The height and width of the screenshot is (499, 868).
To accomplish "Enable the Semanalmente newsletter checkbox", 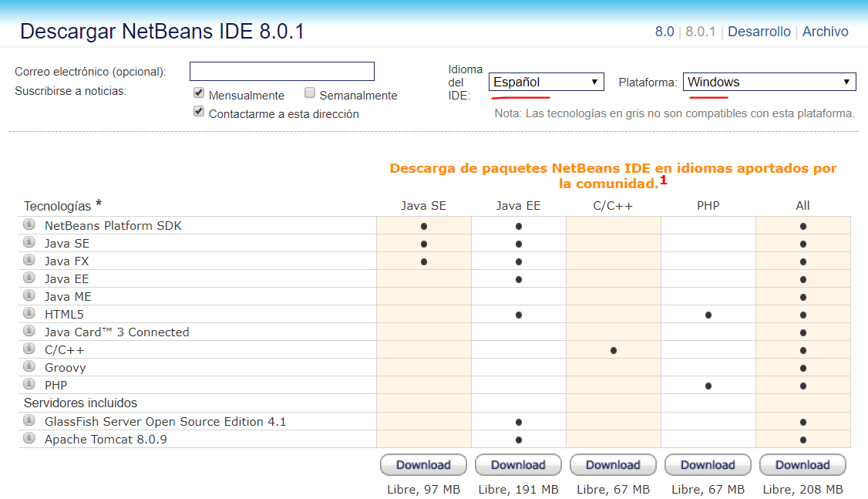I will (x=310, y=93).
